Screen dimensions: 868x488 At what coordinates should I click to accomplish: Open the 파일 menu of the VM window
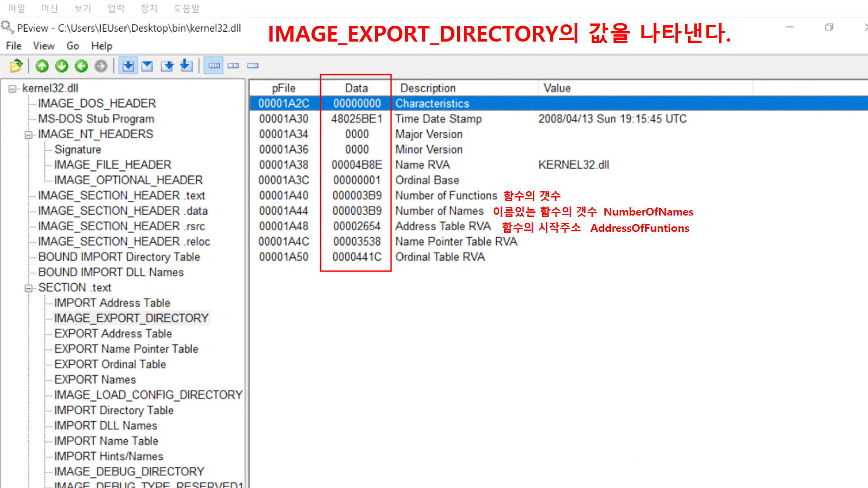tap(16, 8)
